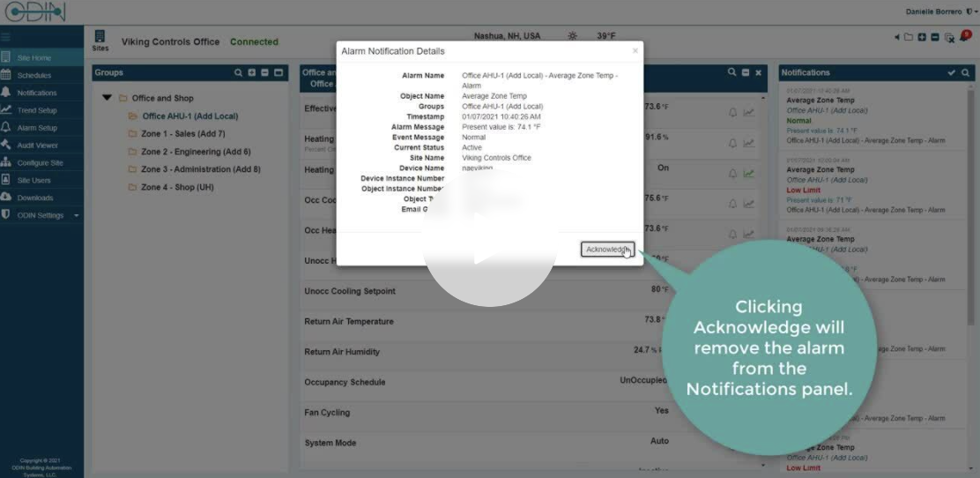980x478 pixels.
Task: Click the points list scroll-up arrow
Action: (762, 98)
